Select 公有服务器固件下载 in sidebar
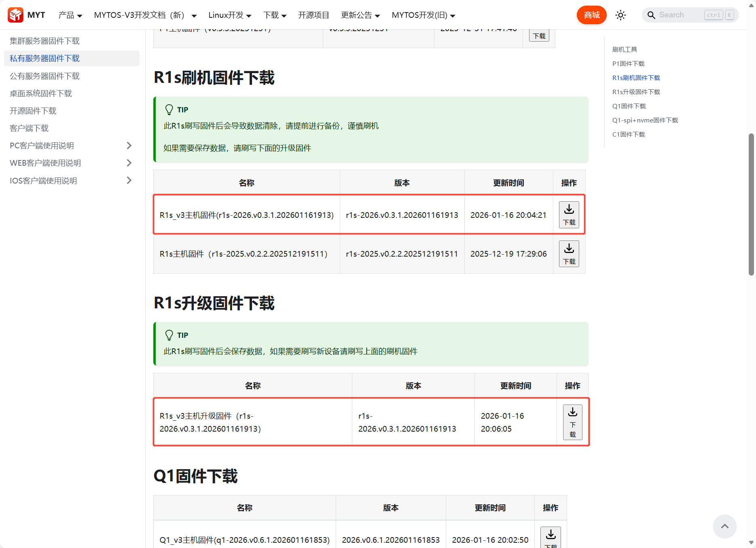756x548 pixels. (x=44, y=76)
